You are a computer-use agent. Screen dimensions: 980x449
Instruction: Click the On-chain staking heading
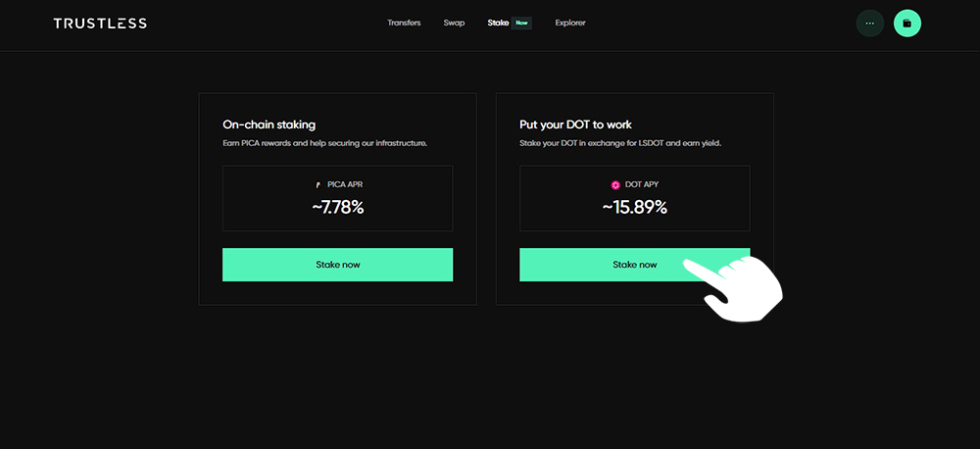269,125
